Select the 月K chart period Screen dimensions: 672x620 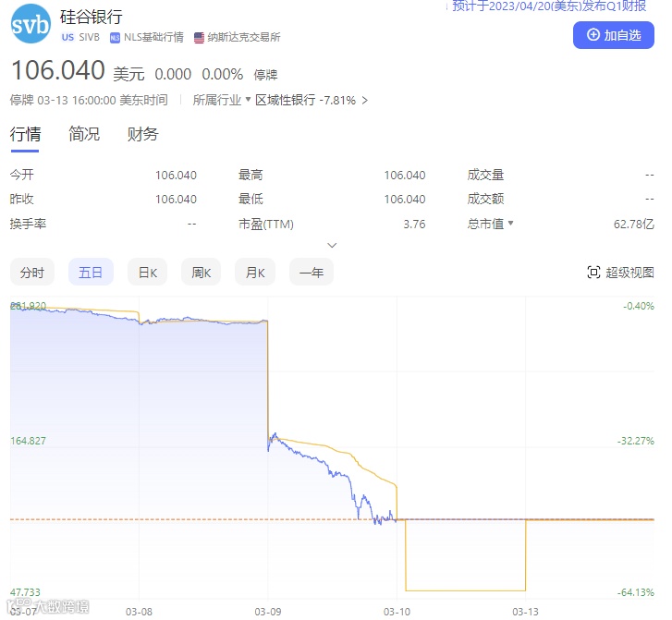[x=255, y=272]
